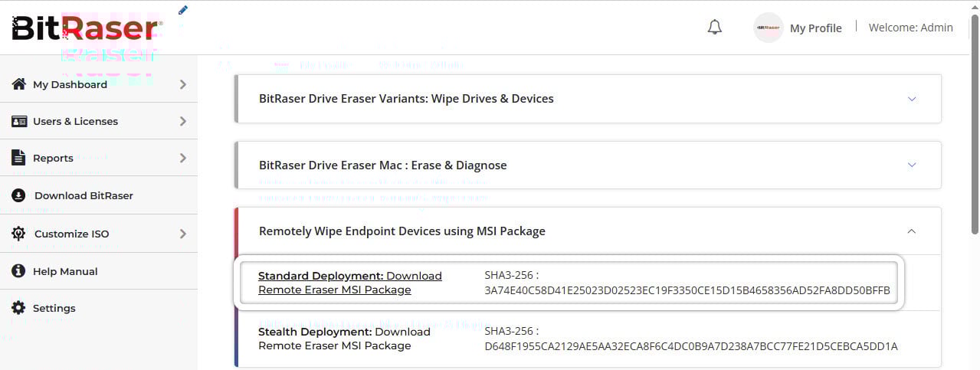980x370 pixels.
Task: Expand BitRaser Drive Eraser Variants chevron
Action: point(912,99)
